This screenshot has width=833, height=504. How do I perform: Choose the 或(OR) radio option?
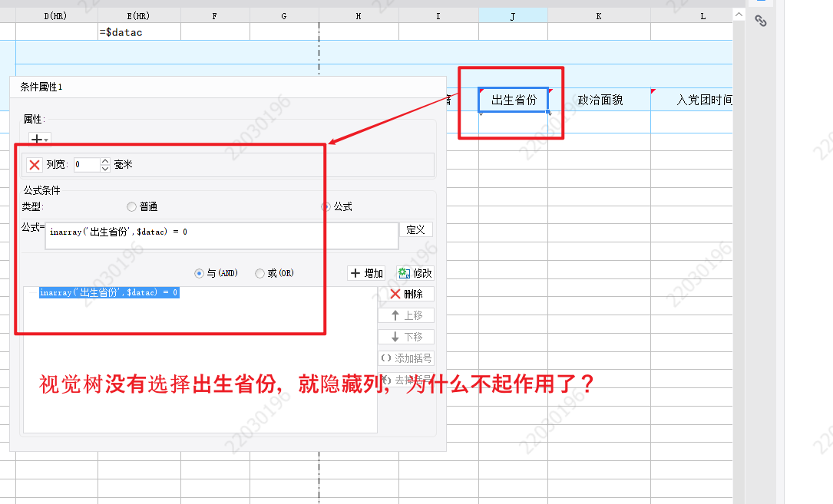click(x=259, y=273)
